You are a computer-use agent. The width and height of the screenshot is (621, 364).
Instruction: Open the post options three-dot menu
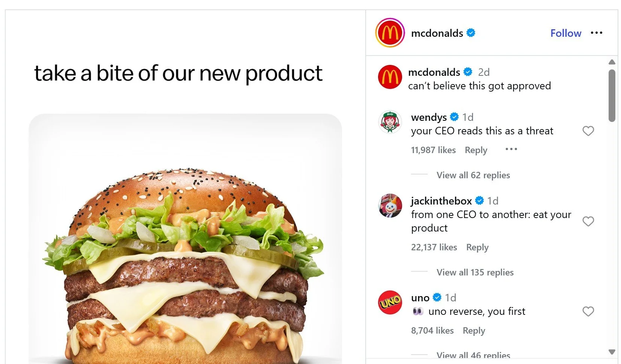pos(596,33)
